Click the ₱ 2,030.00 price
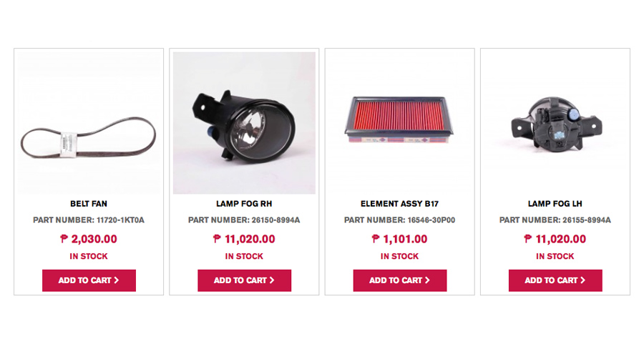Image resolution: width=644 pixels, height=339 pixels. click(89, 239)
